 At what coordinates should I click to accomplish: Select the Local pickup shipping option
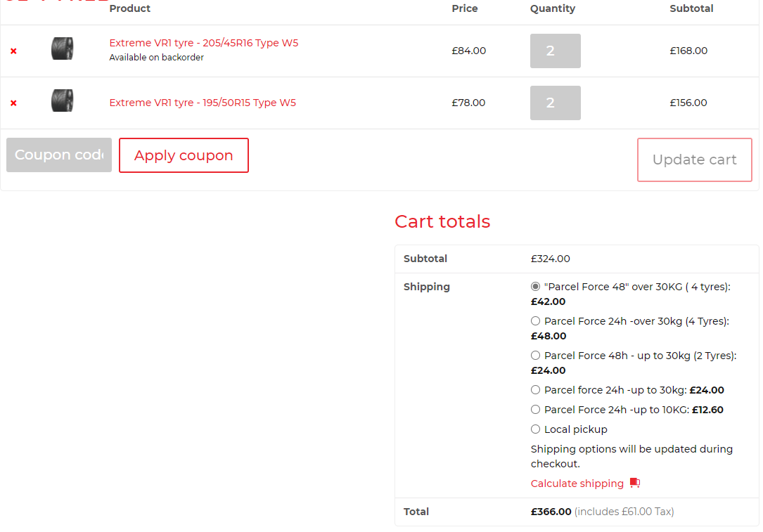click(x=535, y=429)
